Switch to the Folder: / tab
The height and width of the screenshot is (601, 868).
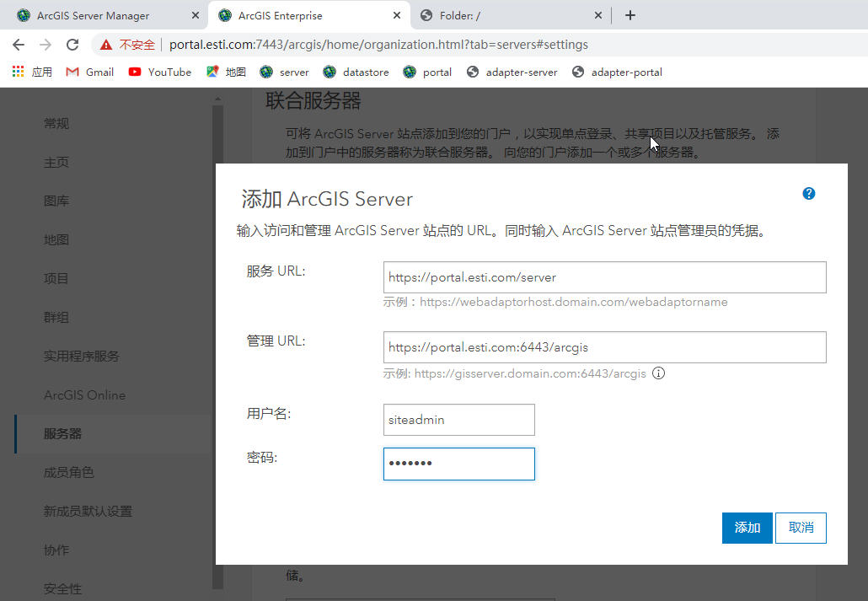505,15
